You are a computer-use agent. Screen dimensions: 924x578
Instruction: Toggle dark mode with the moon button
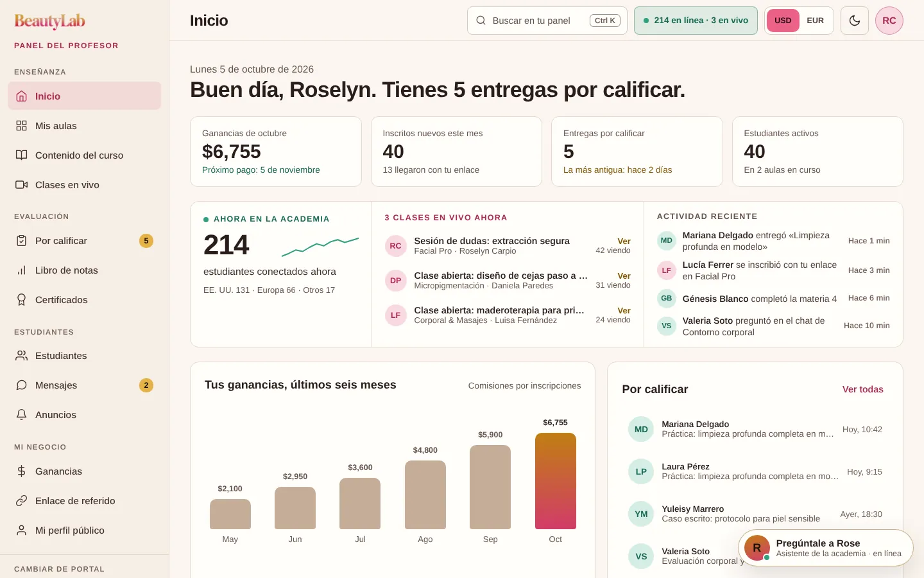pos(855,21)
